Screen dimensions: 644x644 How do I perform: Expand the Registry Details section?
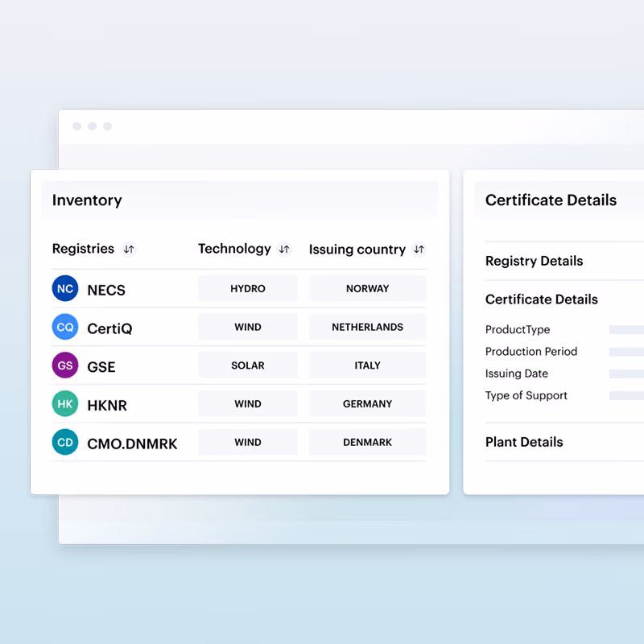[534, 261]
